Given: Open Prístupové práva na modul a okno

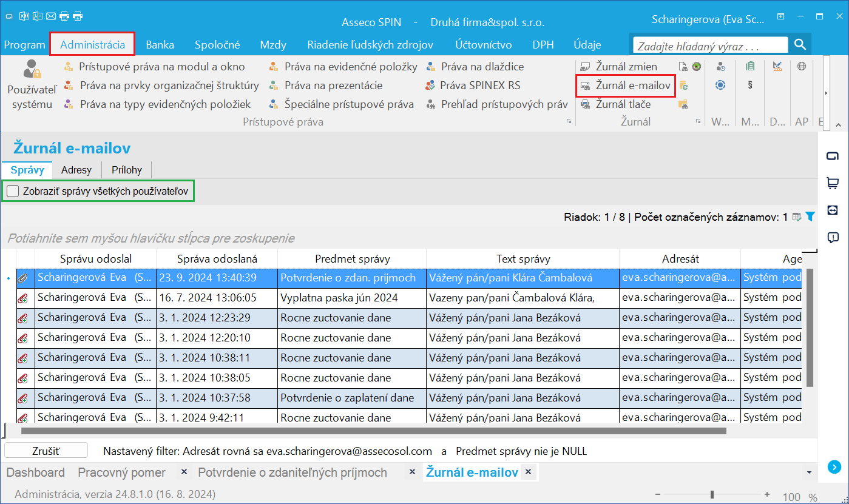Looking at the screenshot, I should 154,67.
